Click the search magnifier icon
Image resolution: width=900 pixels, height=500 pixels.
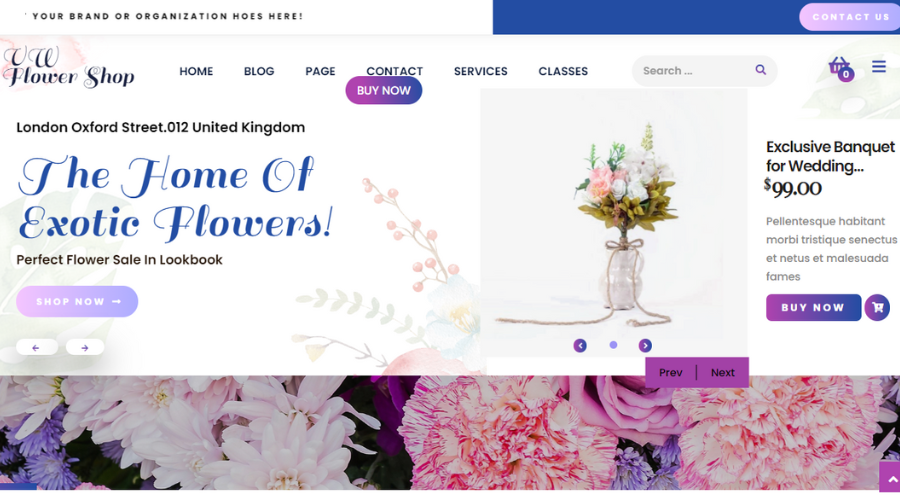(x=761, y=70)
